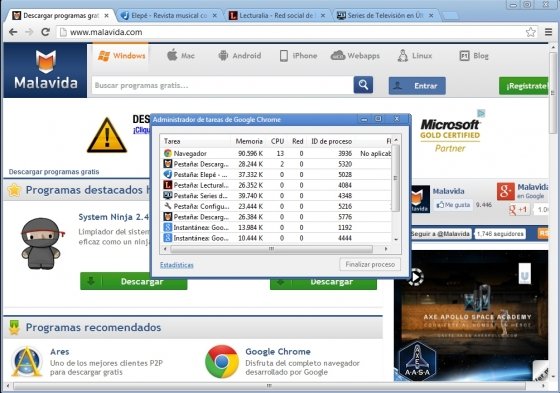Click the Google Chrome program icon
The image size is (560, 393).
pos(222,362)
